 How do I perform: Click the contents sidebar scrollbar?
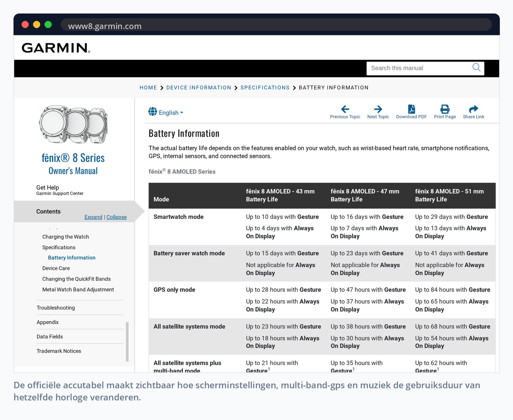pos(127,342)
